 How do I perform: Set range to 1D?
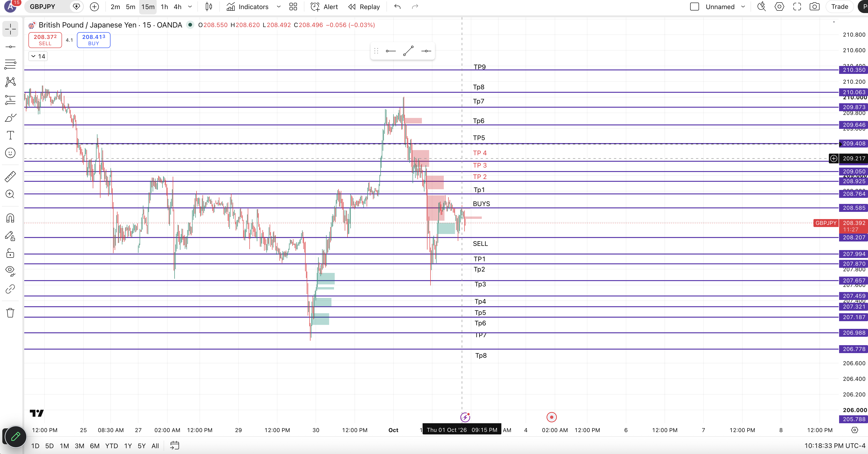(x=35, y=446)
